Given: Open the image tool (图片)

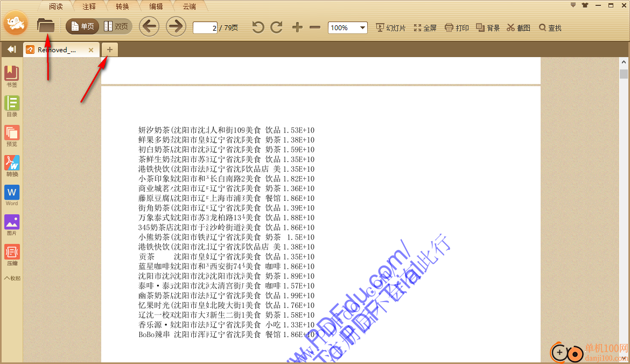Looking at the screenshot, I should [12, 225].
